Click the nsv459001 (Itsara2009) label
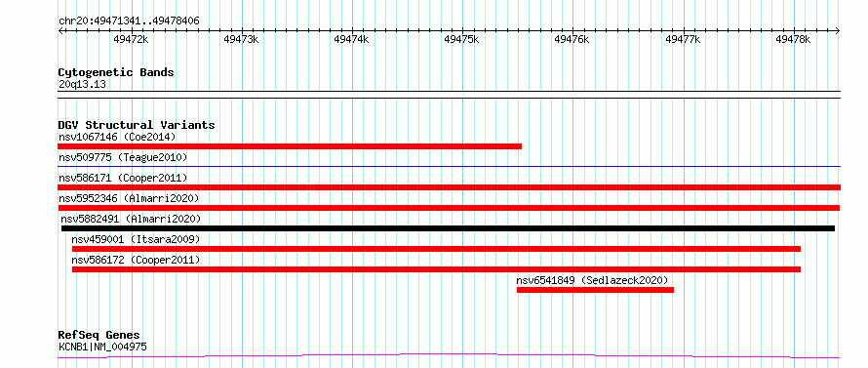The image size is (868, 368). [x=136, y=239]
